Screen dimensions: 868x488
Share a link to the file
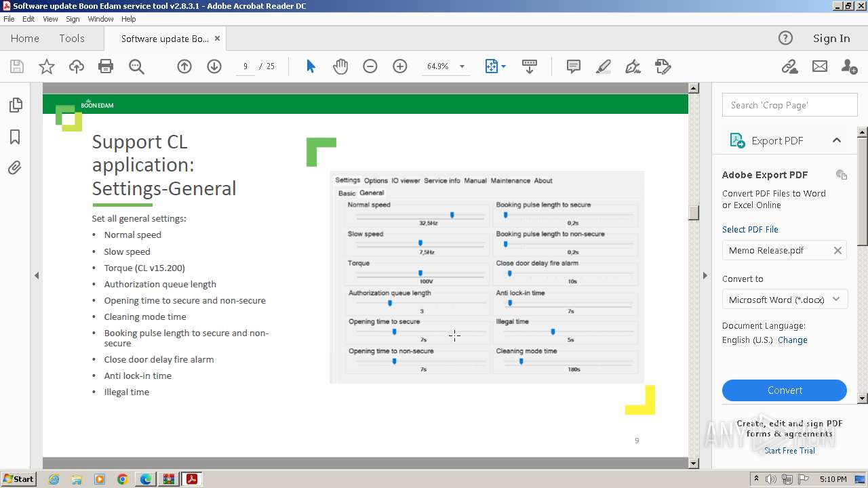789,66
